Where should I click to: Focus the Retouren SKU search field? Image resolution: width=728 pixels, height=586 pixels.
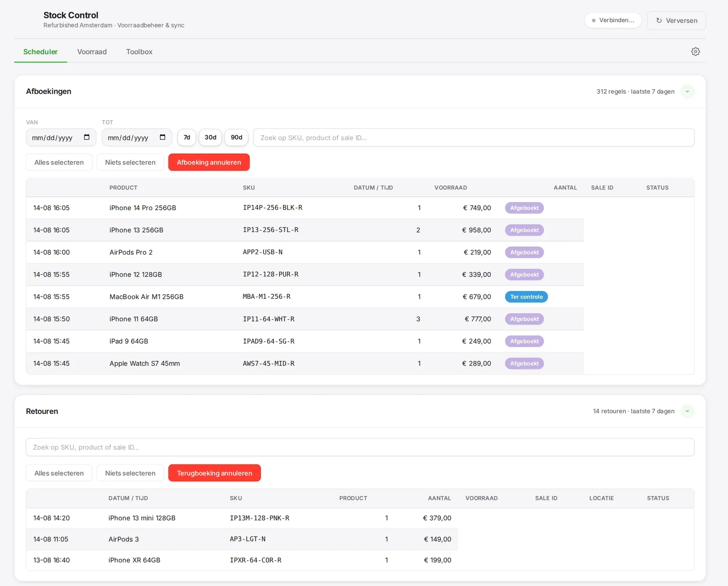(x=360, y=447)
